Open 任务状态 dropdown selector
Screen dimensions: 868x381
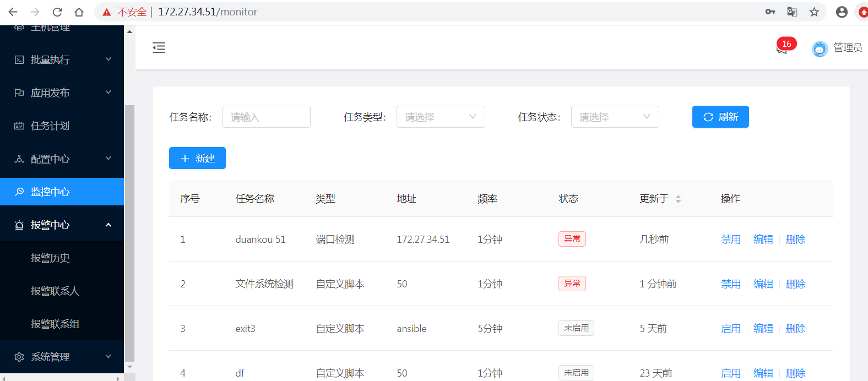click(615, 117)
